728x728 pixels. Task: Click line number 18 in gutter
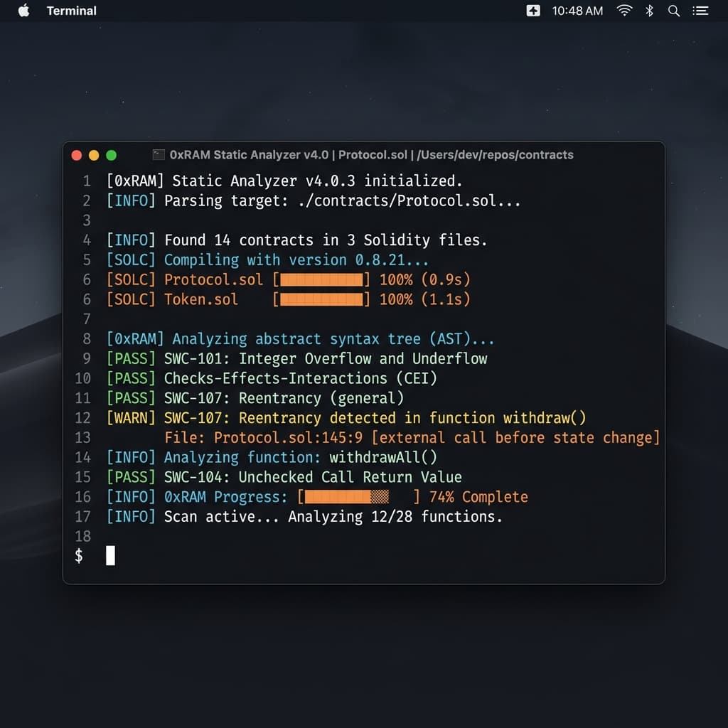pyautogui.click(x=83, y=536)
